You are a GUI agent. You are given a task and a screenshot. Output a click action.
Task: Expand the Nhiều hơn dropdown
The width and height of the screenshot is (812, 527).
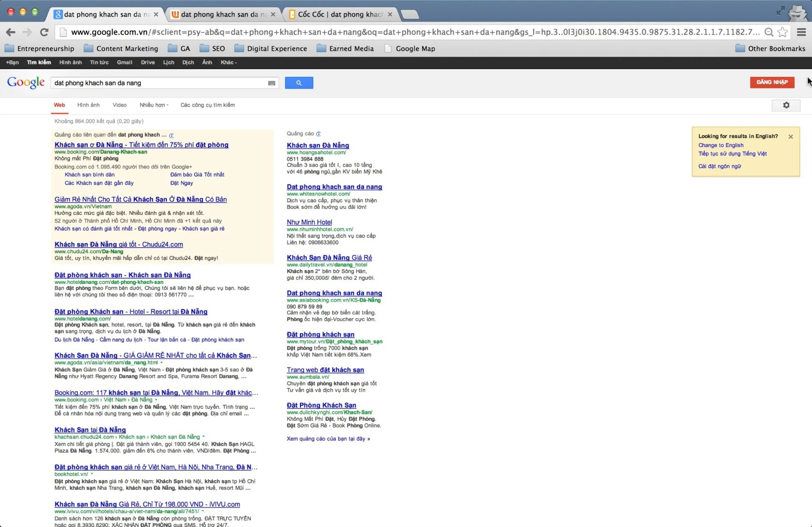click(x=154, y=105)
